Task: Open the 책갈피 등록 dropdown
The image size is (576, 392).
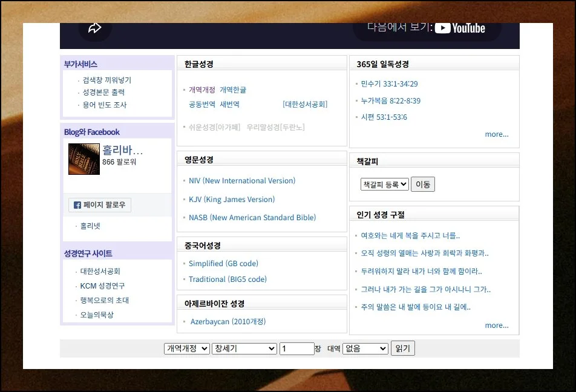Action: 384,185
